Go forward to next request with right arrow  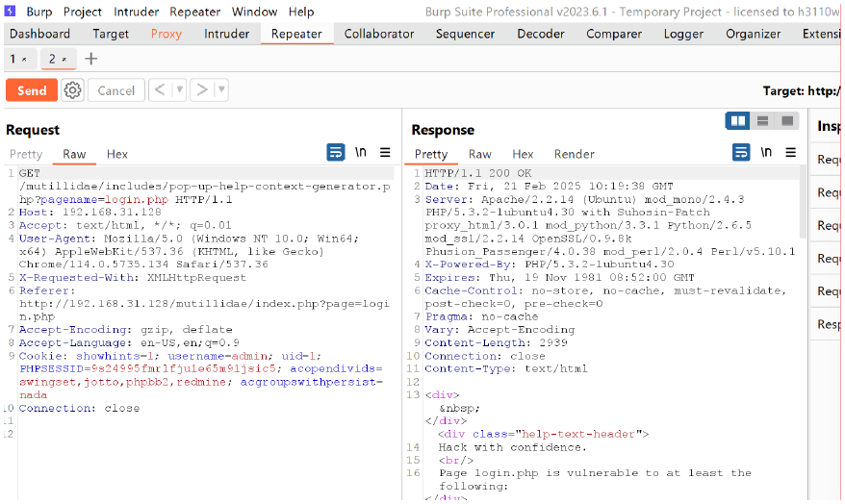pyautogui.click(x=201, y=89)
